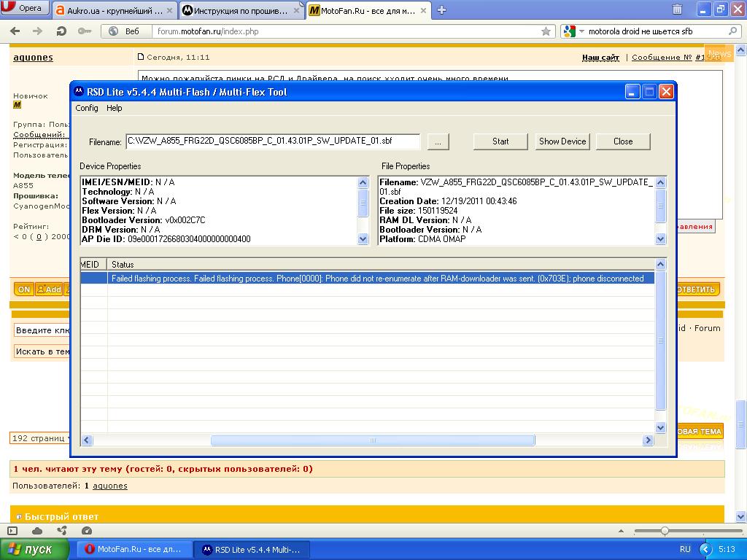Click the Веб site badge in address bar
Image resolution: width=747 pixels, height=560 pixels.
[126, 31]
